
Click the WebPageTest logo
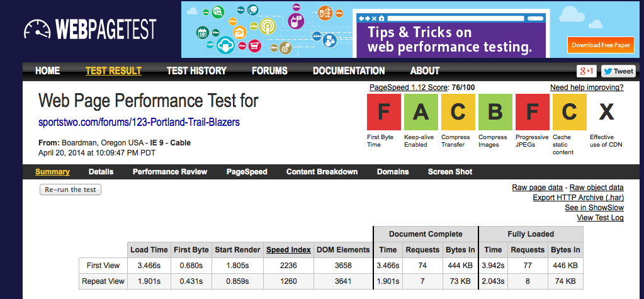coord(89,30)
